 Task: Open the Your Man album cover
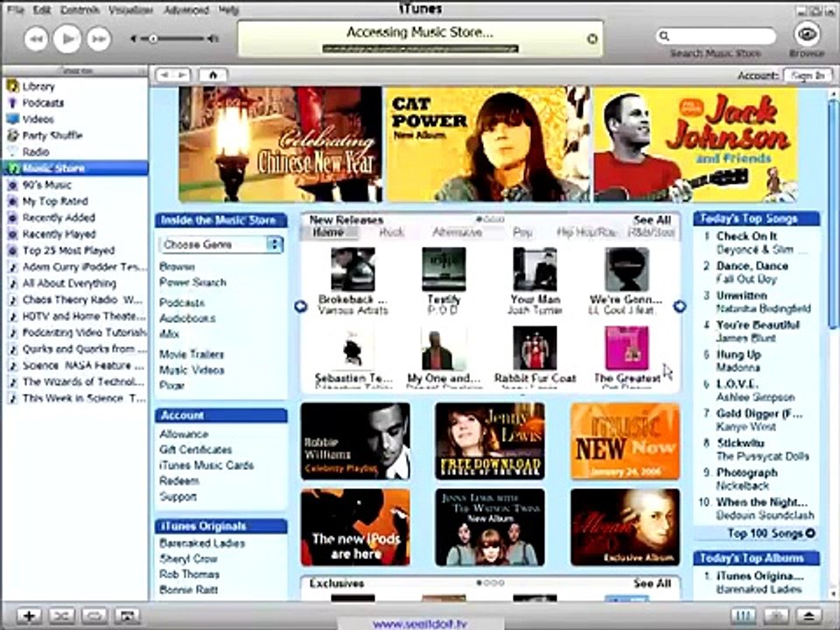point(535,269)
